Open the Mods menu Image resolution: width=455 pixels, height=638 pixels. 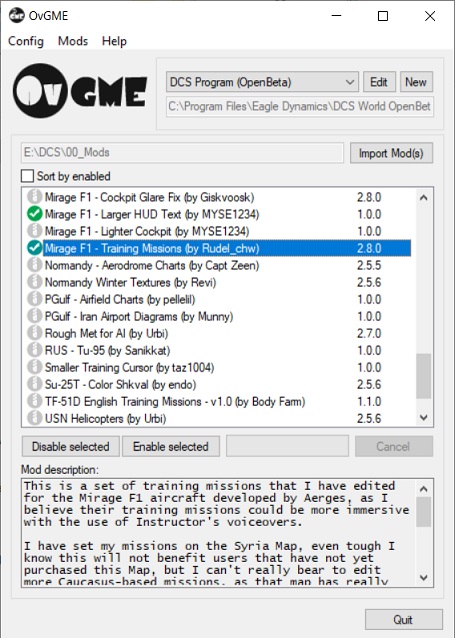point(73,41)
